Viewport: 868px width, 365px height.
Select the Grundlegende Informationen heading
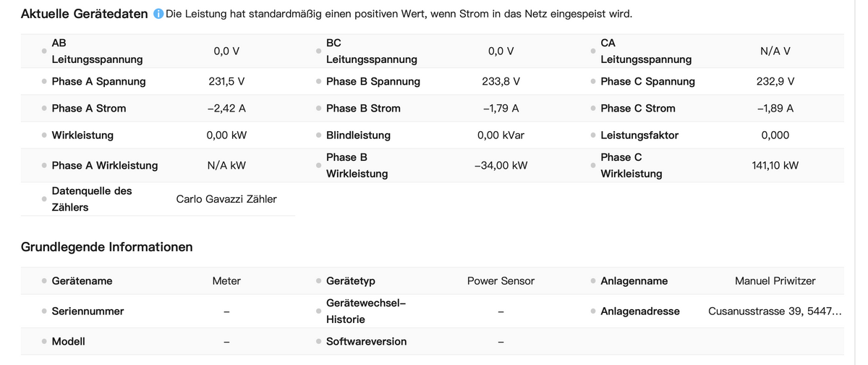point(107,247)
